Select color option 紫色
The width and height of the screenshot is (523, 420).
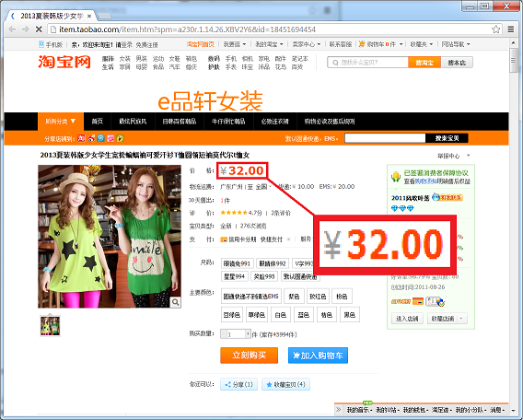point(294,297)
